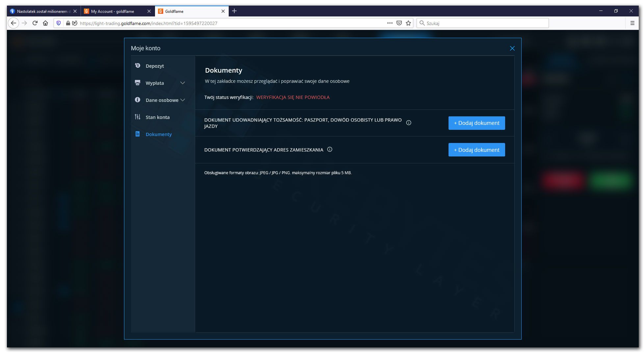The width and height of the screenshot is (644, 353).
Task: Go back to previous page
Action: click(x=13, y=23)
